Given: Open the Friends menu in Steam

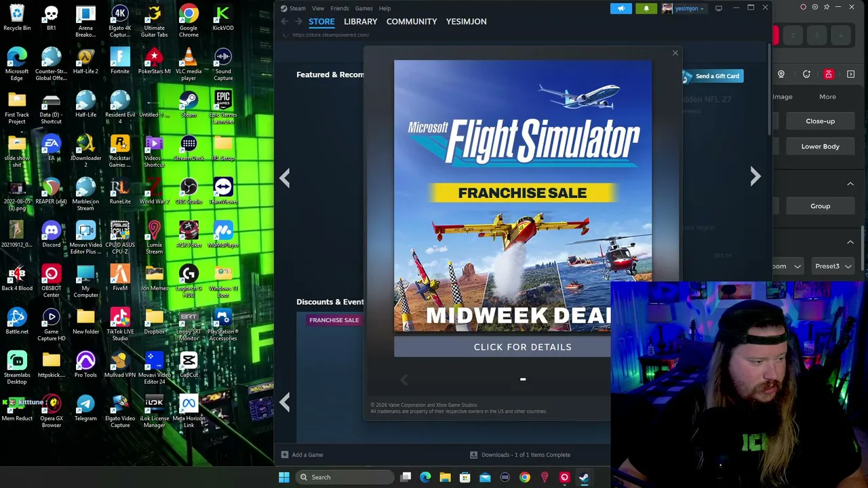Looking at the screenshot, I should (340, 8).
